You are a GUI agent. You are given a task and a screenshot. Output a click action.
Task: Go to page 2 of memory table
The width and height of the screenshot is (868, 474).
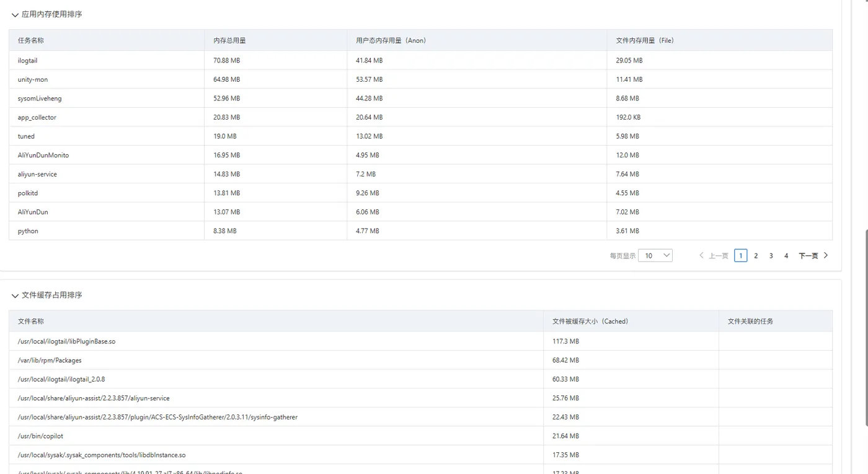pos(756,255)
